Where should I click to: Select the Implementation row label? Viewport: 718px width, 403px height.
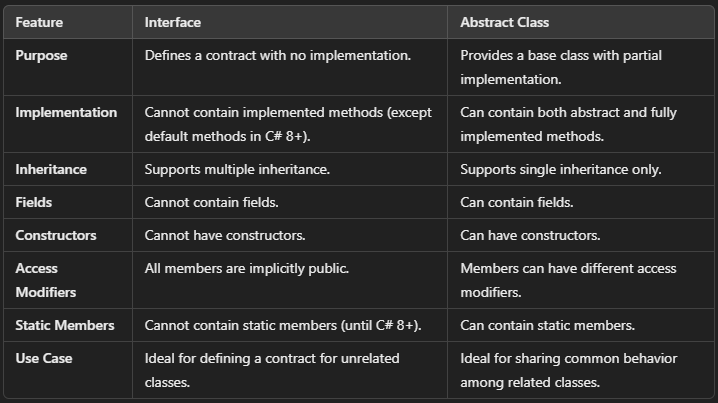tap(66, 113)
